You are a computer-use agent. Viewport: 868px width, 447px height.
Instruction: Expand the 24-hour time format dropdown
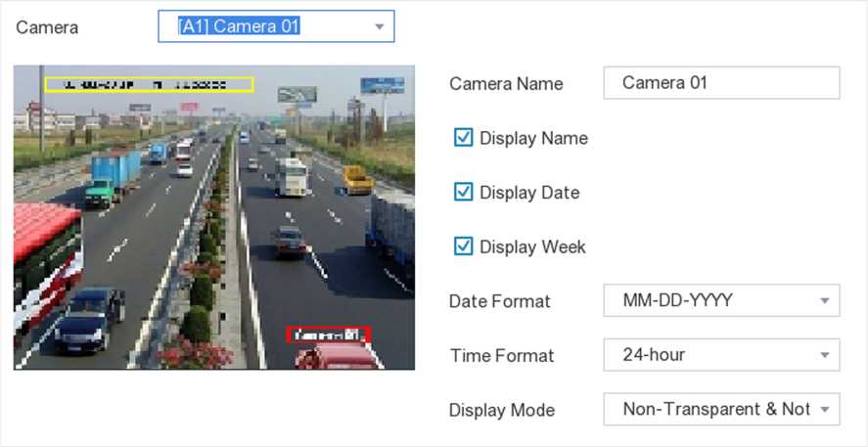709,355
